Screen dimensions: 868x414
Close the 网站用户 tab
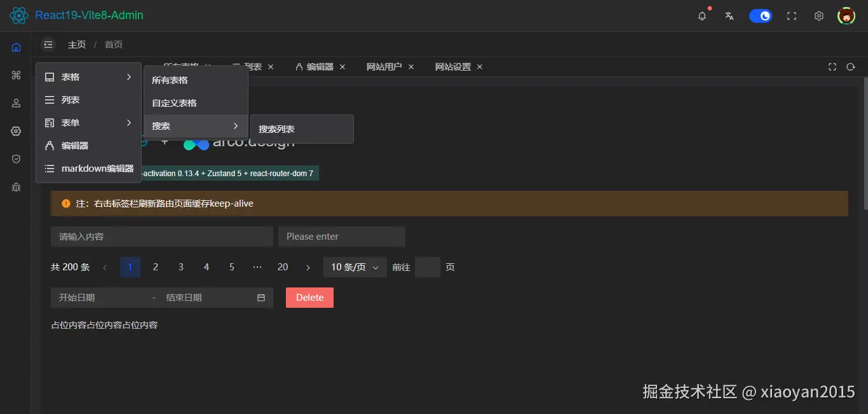tap(411, 67)
